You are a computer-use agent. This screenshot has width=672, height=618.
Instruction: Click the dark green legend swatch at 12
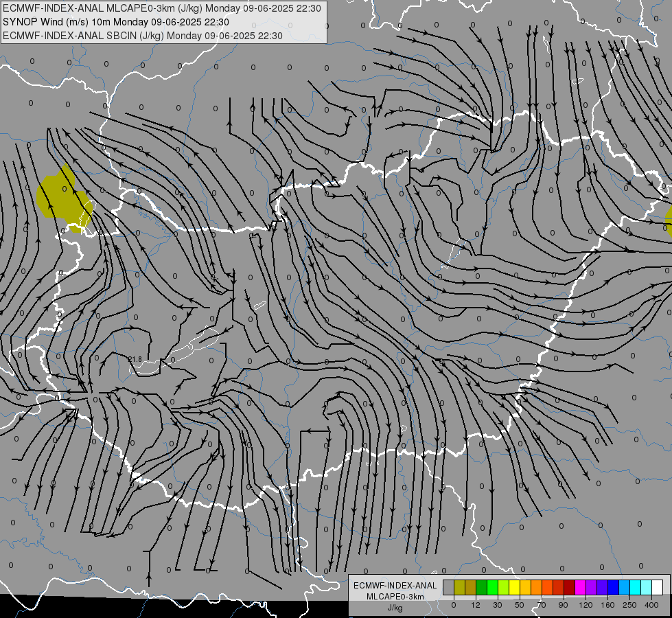(482, 587)
